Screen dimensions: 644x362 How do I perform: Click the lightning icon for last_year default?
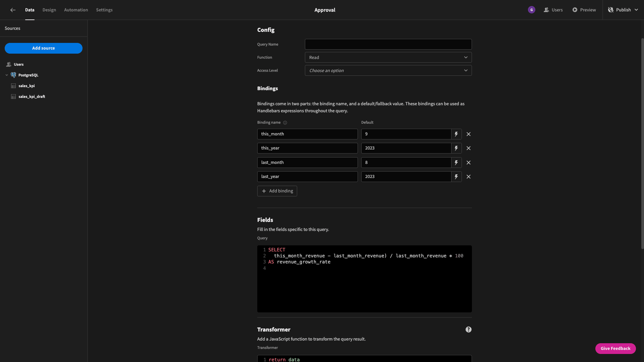[456, 177]
